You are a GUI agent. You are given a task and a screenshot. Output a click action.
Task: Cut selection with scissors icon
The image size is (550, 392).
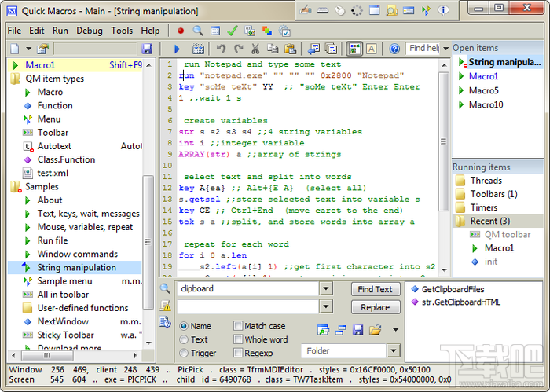(255, 49)
